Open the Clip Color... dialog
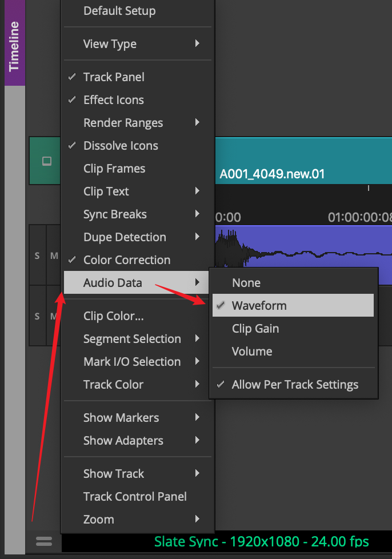 tap(114, 316)
